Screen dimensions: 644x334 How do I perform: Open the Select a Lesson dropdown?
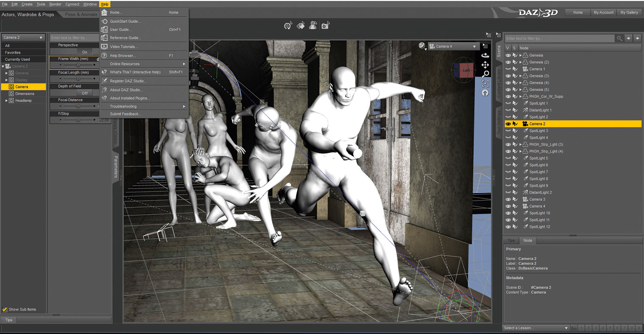point(536,328)
